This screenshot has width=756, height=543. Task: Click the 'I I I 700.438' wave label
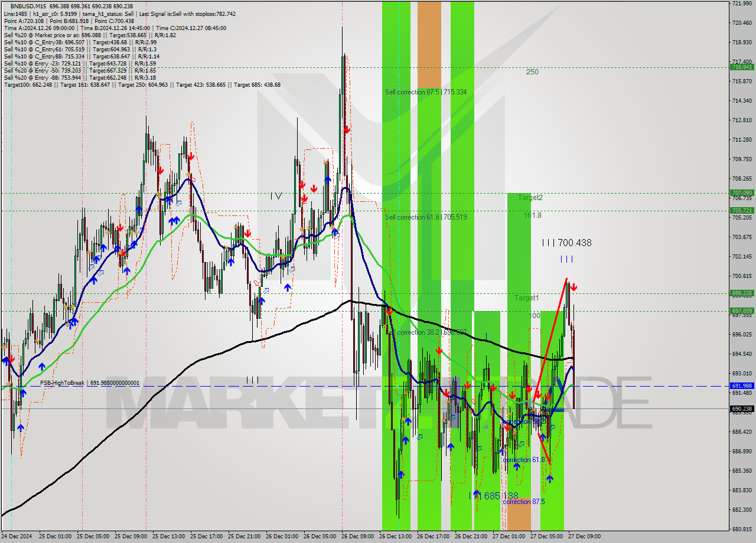(x=566, y=243)
